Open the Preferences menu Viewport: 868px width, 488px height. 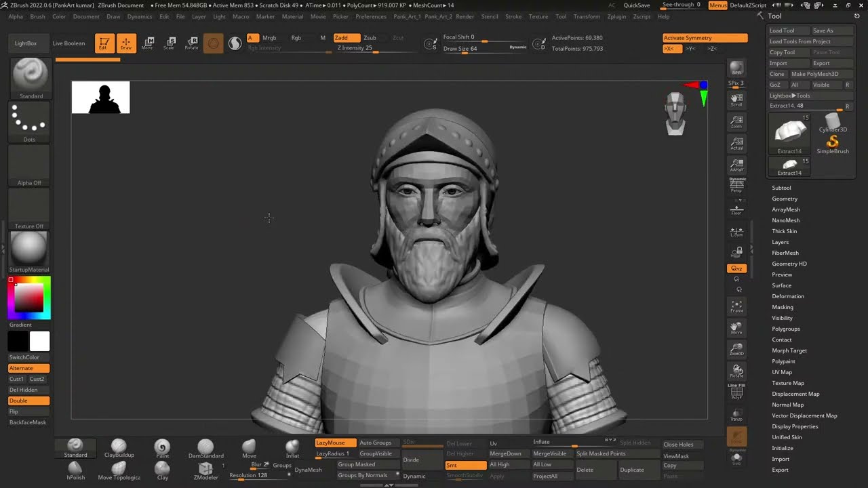pyautogui.click(x=371, y=16)
